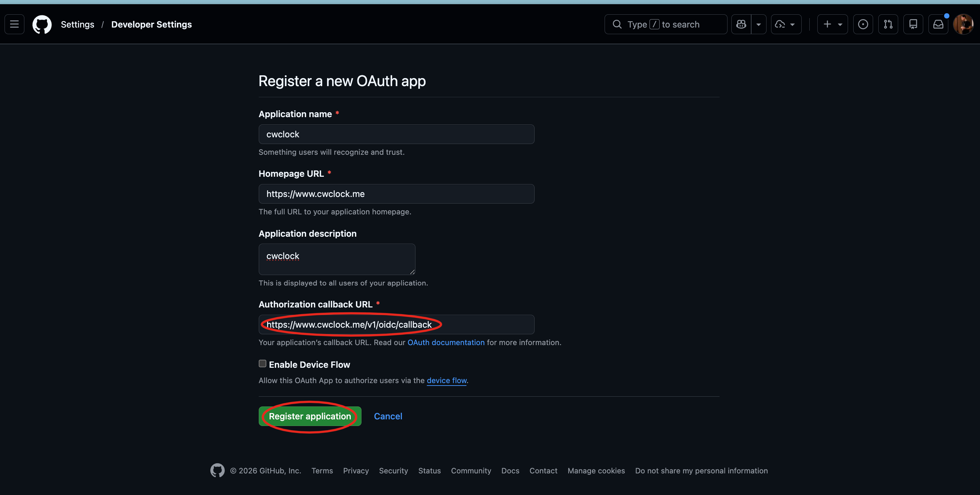Focus the Homepage URL field
Image resolution: width=980 pixels, height=495 pixels.
[396, 194]
